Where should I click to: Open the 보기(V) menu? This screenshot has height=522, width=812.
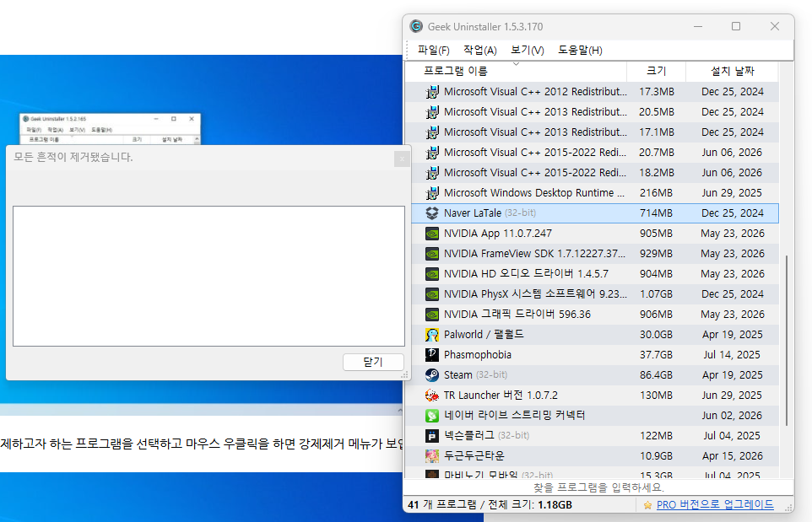[x=528, y=51]
